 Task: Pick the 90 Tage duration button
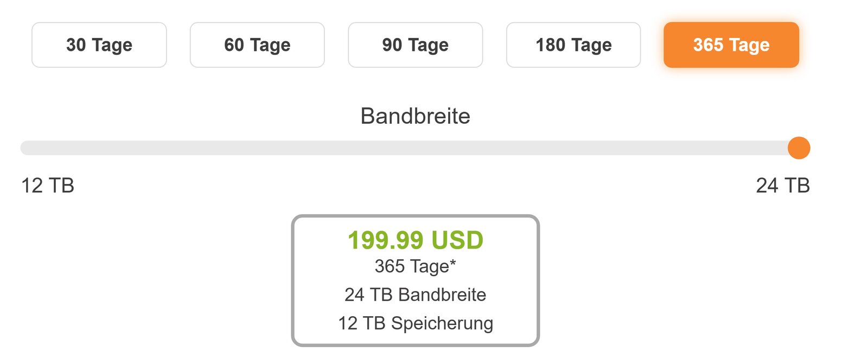415,45
